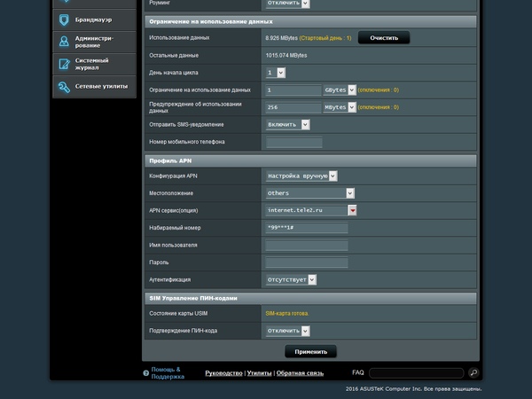Open the Утилиты link
The height and width of the screenshot is (399, 532).
[259, 373]
